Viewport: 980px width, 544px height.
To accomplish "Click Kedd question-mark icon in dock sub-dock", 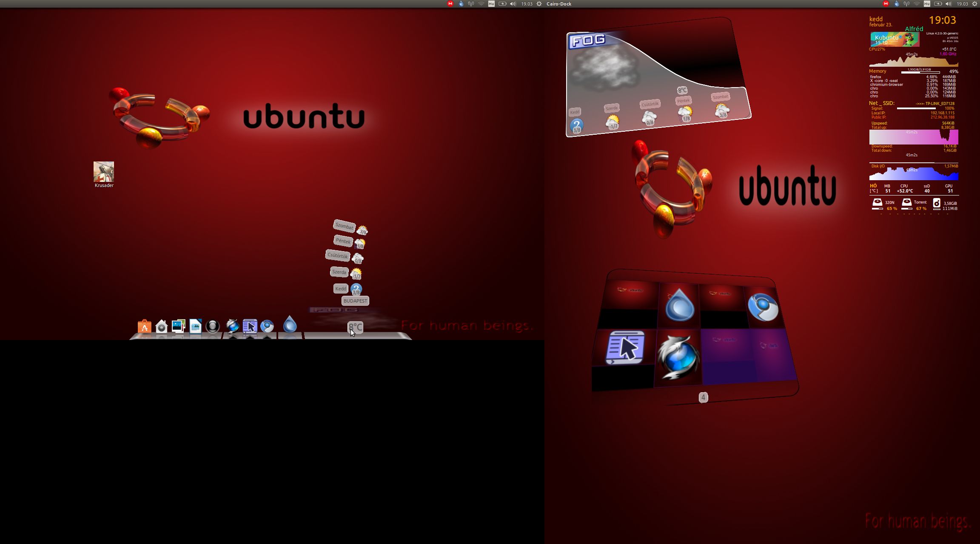I will tap(356, 289).
